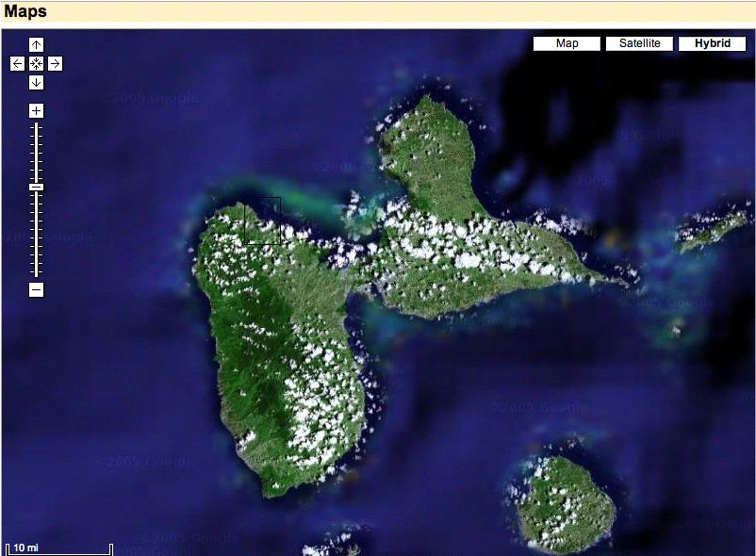Click the small square outline on the western island
756x556 pixels.
coord(263,221)
